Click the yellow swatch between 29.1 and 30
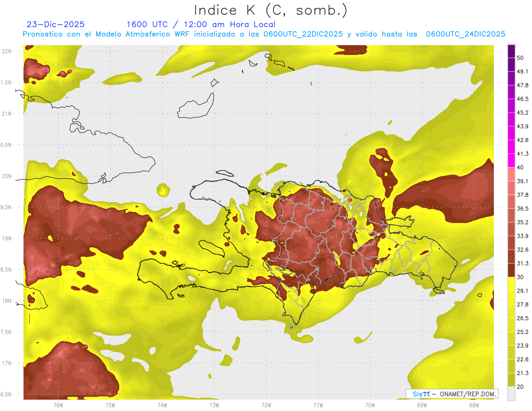532x411 pixels. 511,284
